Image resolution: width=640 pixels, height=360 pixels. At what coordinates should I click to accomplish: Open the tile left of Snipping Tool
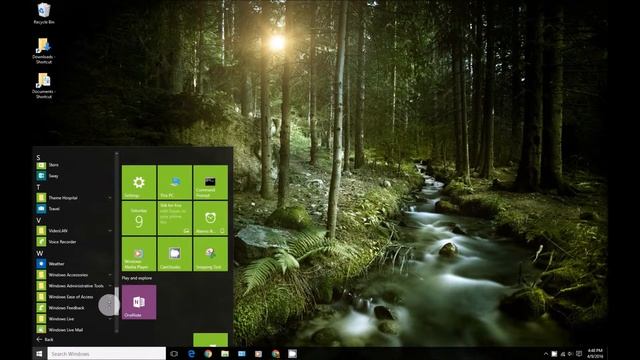pos(175,254)
